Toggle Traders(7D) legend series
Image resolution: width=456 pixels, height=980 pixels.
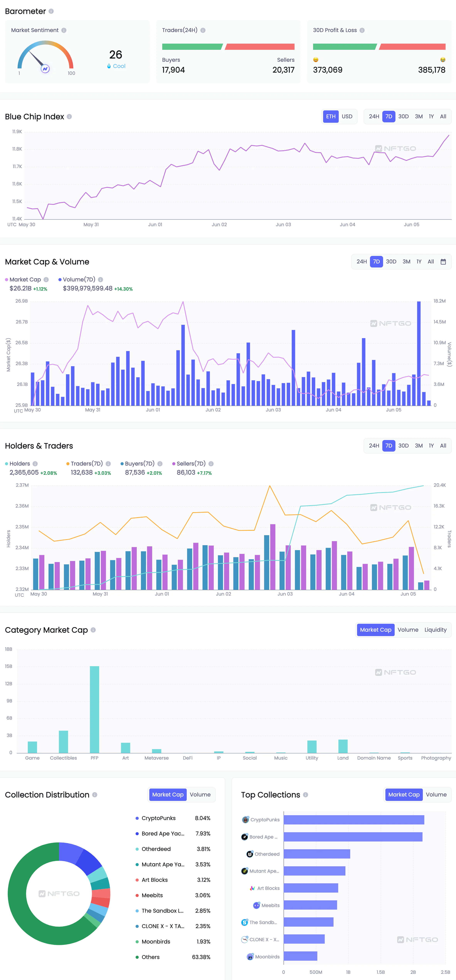(x=84, y=464)
